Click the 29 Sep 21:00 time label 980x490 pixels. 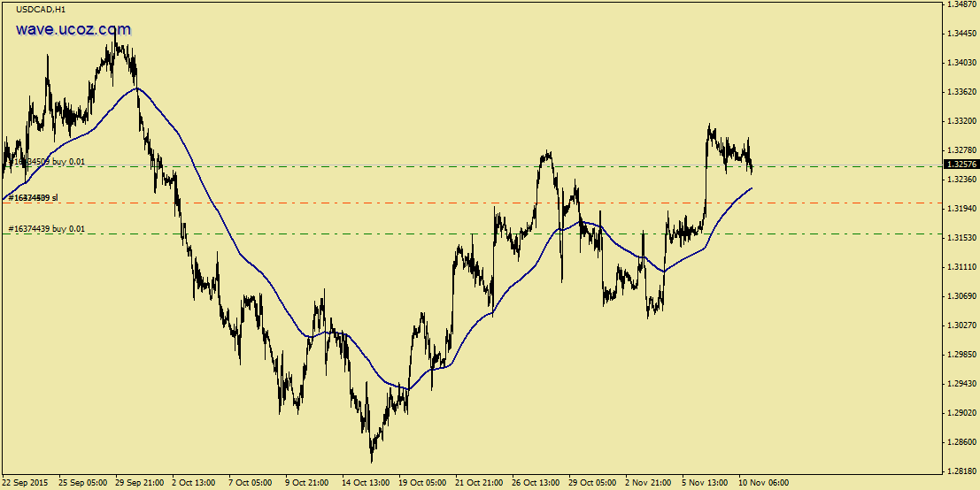click(x=140, y=483)
